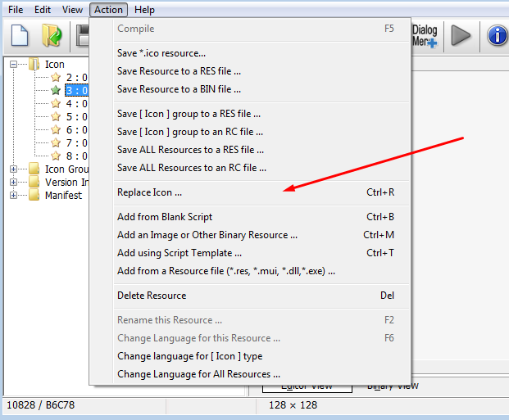The height and width of the screenshot is (420, 509).
Task: Click the New file toolbar icon
Action: click(x=20, y=36)
